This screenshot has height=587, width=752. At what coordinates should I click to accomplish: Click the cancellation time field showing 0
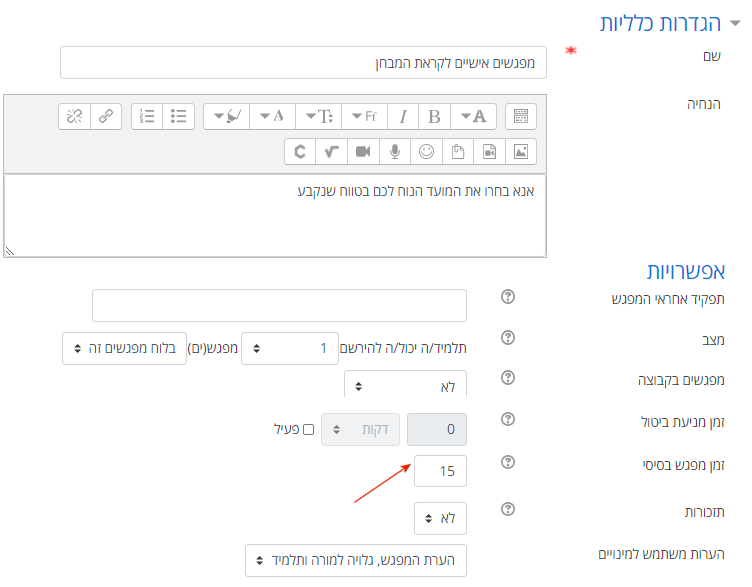coord(437,429)
